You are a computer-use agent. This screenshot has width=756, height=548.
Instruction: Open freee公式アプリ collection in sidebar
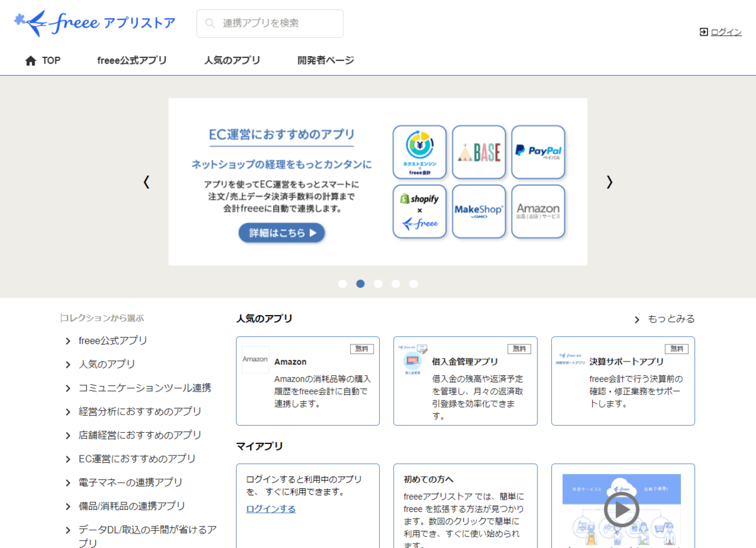113,341
